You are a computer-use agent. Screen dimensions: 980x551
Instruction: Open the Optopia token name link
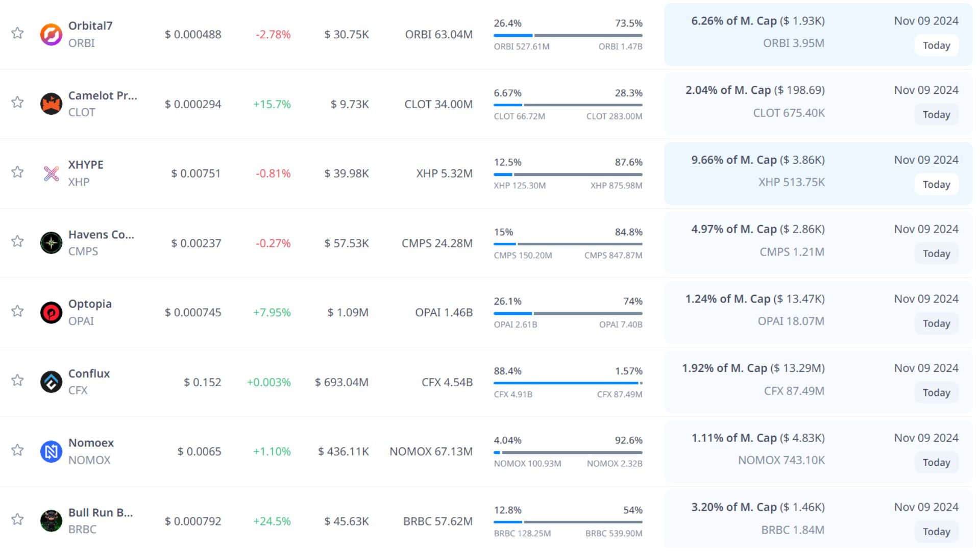(x=90, y=304)
